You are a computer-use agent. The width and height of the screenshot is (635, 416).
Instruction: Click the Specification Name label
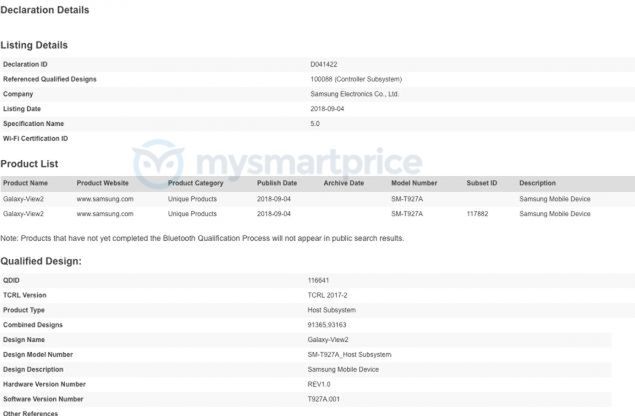coord(34,124)
